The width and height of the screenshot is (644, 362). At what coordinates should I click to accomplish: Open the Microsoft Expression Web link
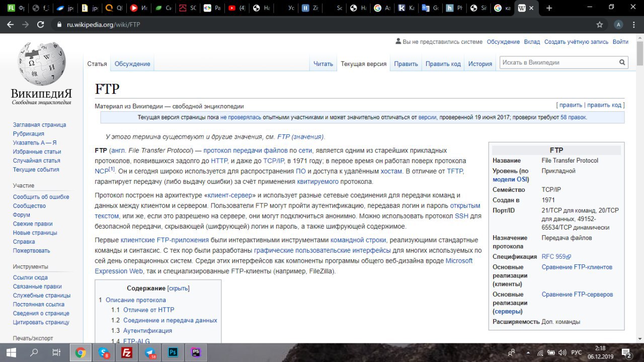284,266
